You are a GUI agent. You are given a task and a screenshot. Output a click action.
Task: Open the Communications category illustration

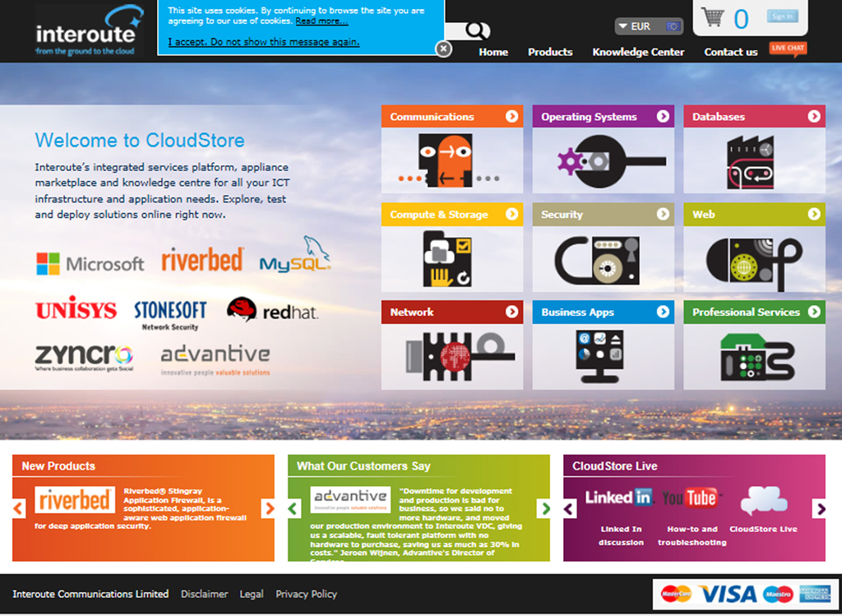pyautogui.click(x=451, y=160)
